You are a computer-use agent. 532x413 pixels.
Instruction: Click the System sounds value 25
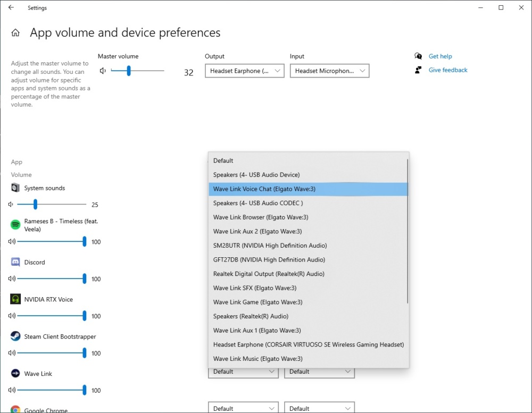(95, 205)
